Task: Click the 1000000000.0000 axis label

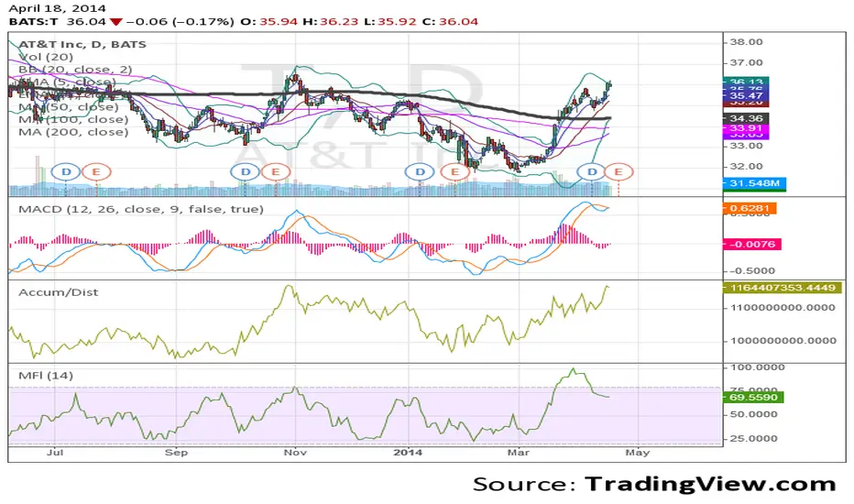Action: tap(783, 341)
